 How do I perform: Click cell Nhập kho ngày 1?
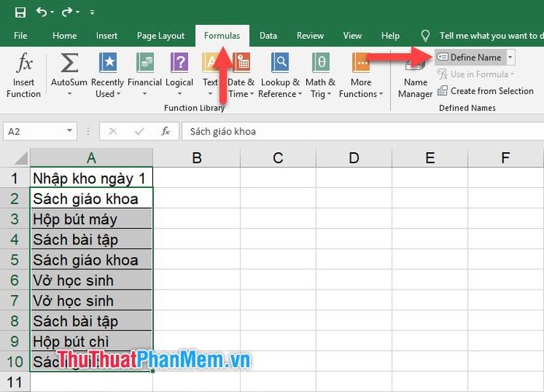point(91,179)
